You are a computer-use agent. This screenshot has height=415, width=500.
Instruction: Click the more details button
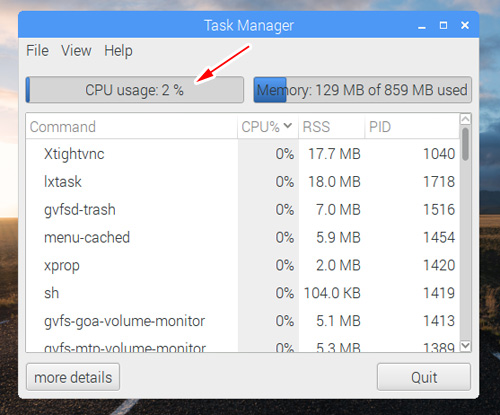click(73, 377)
